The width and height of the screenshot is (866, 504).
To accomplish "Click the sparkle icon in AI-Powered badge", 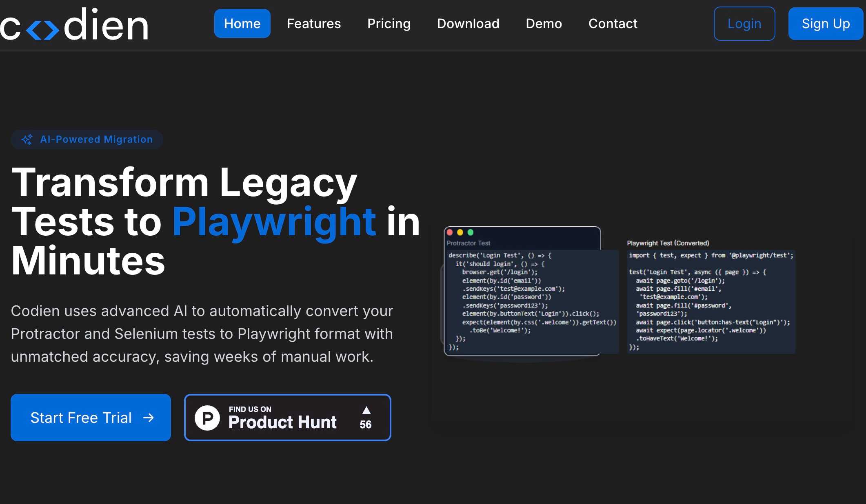I will 27,139.
